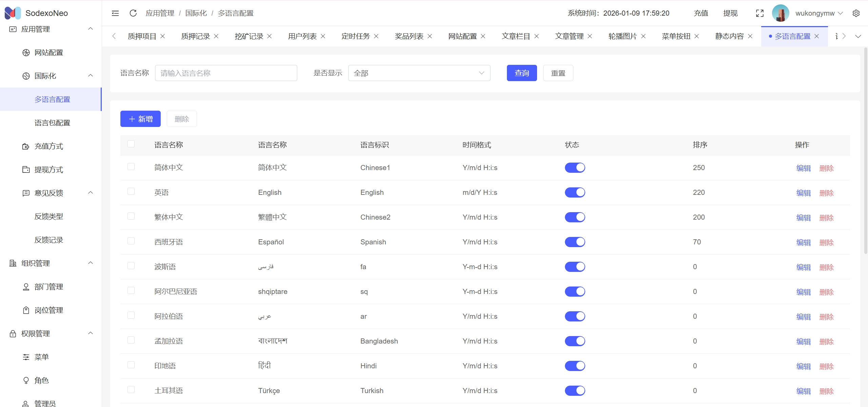Click the refresh page icon
This screenshot has height=407, width=868.
pyautogui.click(x=133, y=13)
